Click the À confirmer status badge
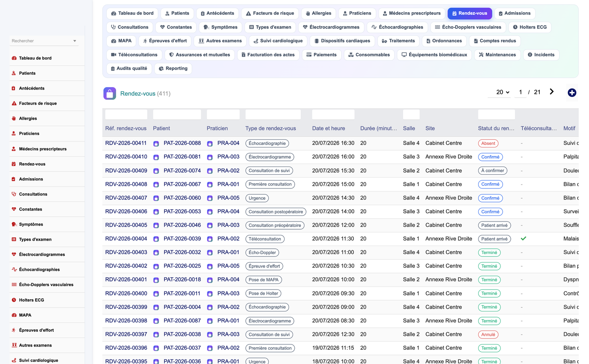The width and height of the screenshot is (589, 364). pyautogui.click(x=492, y=171)
